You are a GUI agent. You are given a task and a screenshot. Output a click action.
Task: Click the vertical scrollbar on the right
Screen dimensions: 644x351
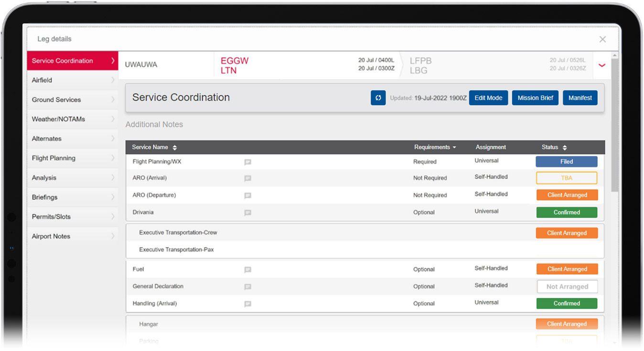pos(614,124)
